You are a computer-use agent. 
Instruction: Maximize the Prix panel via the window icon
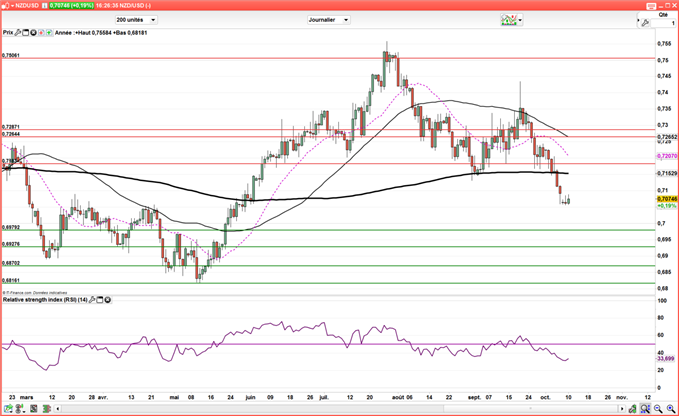[26, 32]
